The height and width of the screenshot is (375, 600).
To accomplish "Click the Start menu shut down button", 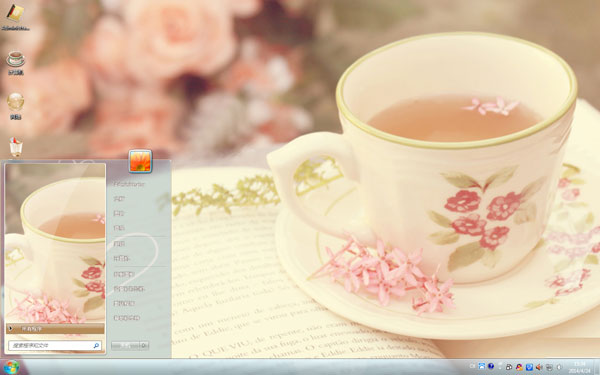I will click(x=125, y=346).
